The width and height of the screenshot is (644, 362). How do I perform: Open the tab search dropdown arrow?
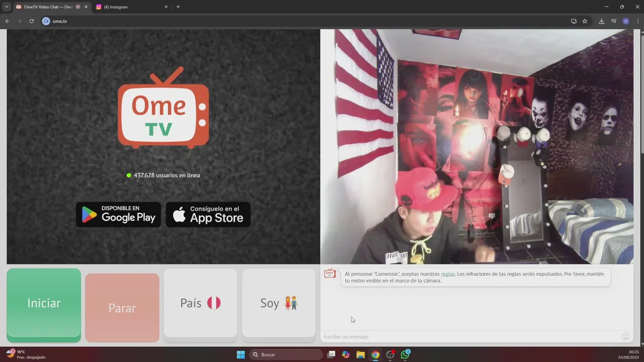[x=7, y=7]
